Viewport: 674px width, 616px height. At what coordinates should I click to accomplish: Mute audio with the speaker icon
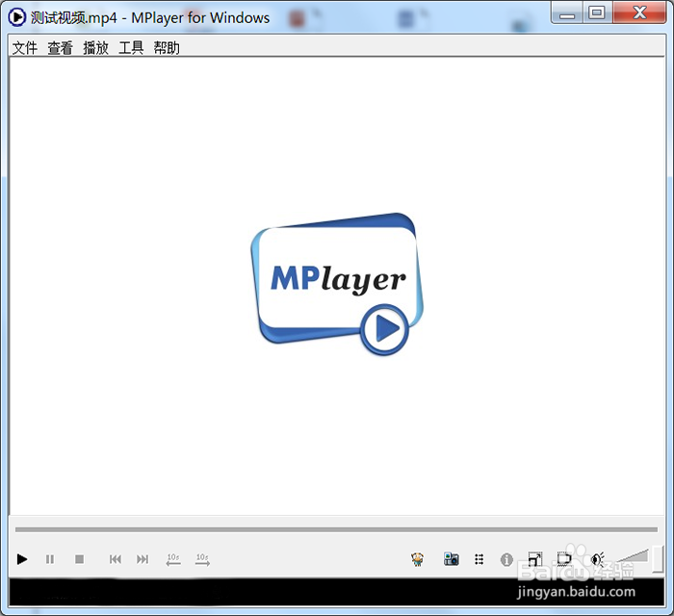coord(598,559)
